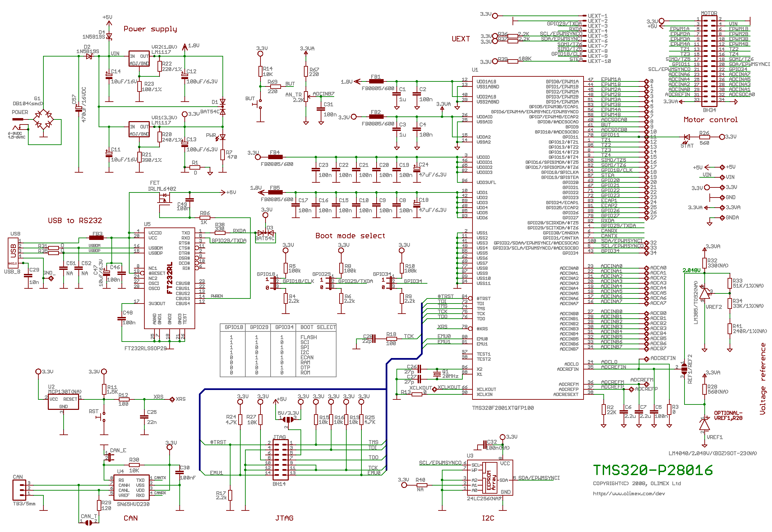Click the 'USB to RS232' section title

pos(75,220)
